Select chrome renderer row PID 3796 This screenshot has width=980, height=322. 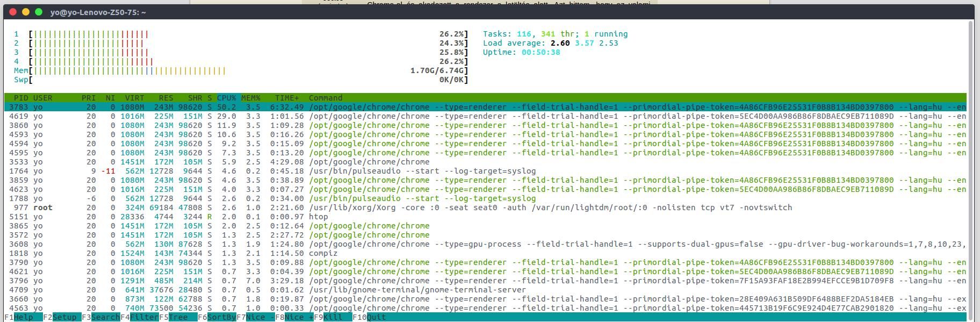coord(485,281)
